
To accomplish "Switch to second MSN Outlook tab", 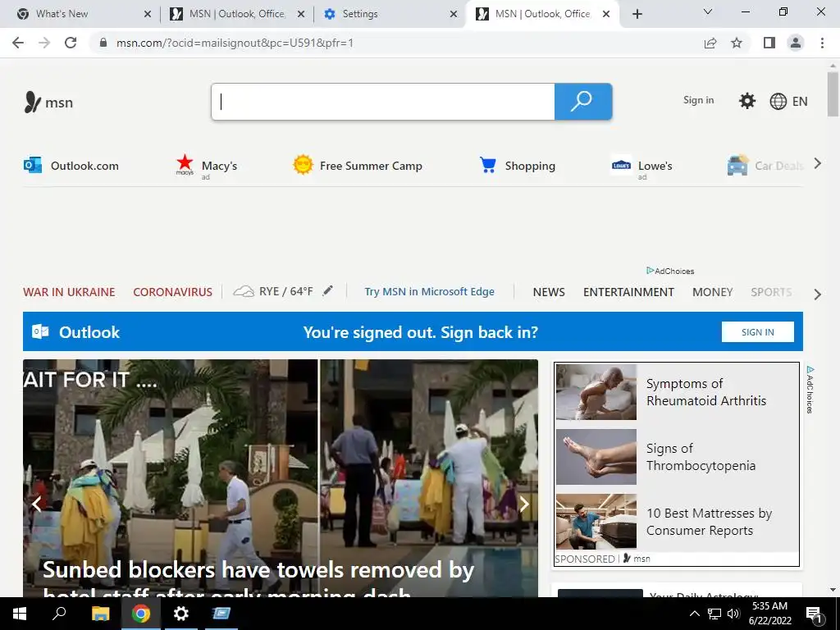I will 543,14.
